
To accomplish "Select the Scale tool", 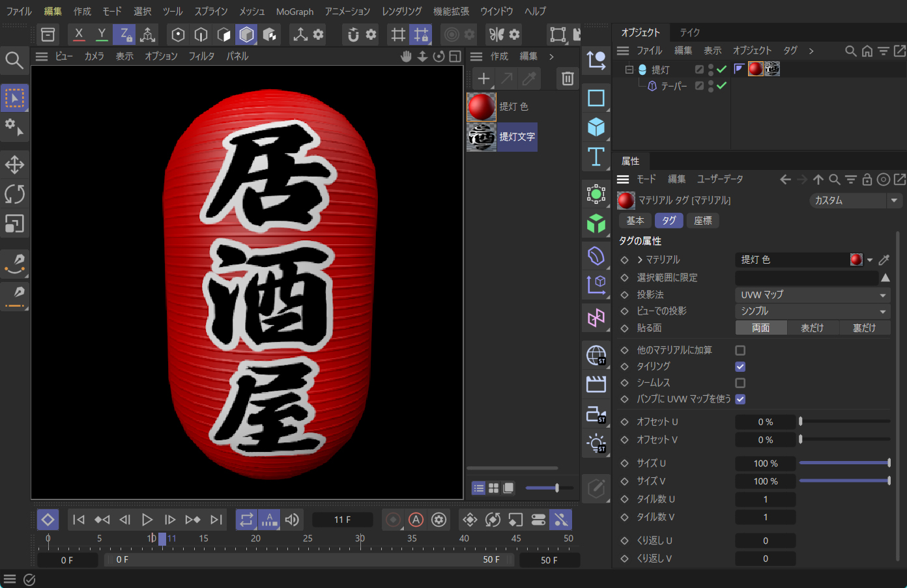I will click(x=14, y=224).
